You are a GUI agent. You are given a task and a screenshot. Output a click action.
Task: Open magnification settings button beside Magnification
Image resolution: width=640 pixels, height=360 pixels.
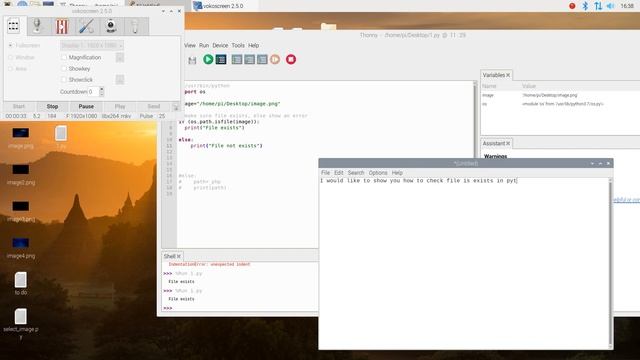point(120,58)
